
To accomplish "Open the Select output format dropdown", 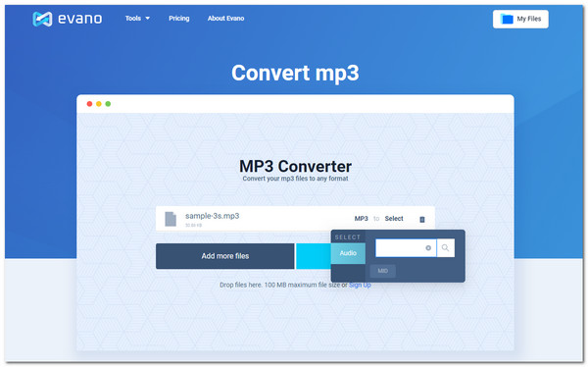I will point(394,218).
